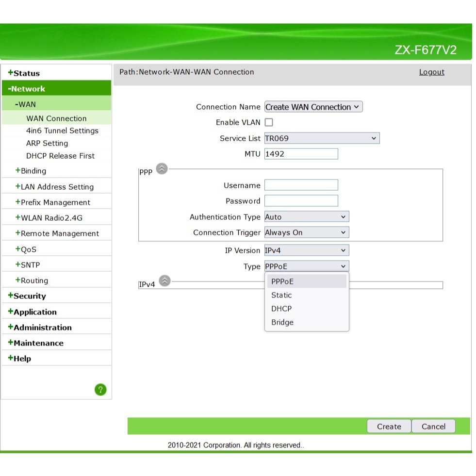Open 4in6 Tunnel Settings page
Viewport: 476px width, 476px height.
(x=62, y=131)
